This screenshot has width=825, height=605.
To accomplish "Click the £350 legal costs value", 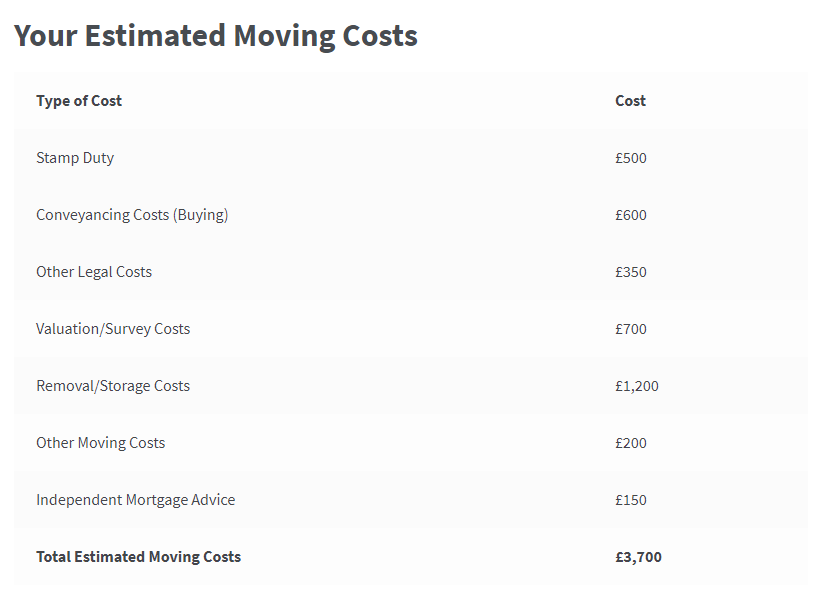I will pyautogui.click(x=631, y=272).
